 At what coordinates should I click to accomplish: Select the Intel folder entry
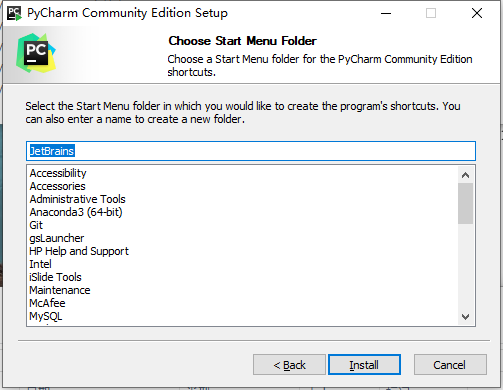40,264
